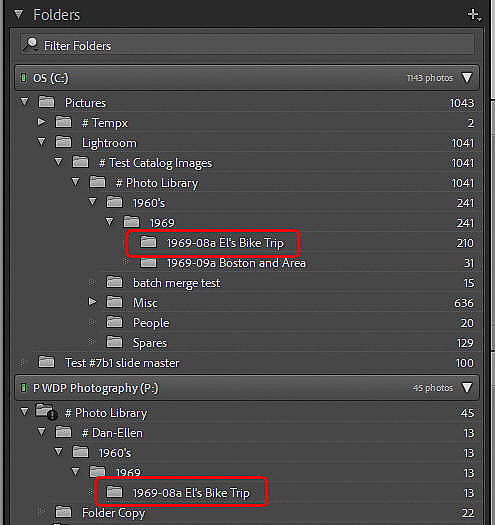Collapse the 1960's folder under OS (C:)
495x525 pixels.
pos(93,202)
